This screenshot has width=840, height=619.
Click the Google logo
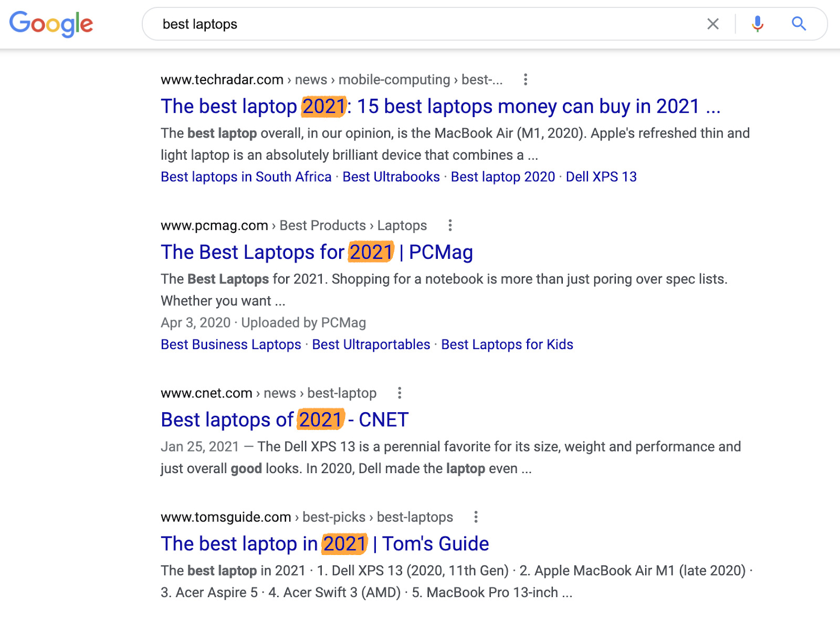coord(51,24)
